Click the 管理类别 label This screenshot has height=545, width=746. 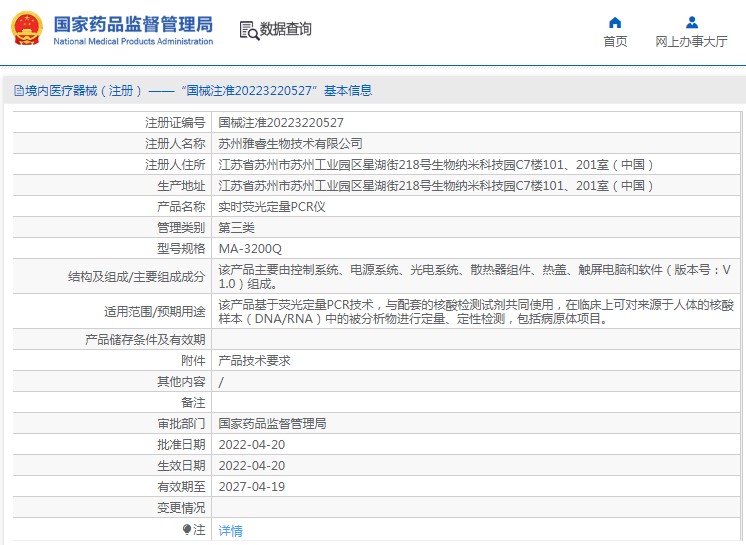click(181, 228)
